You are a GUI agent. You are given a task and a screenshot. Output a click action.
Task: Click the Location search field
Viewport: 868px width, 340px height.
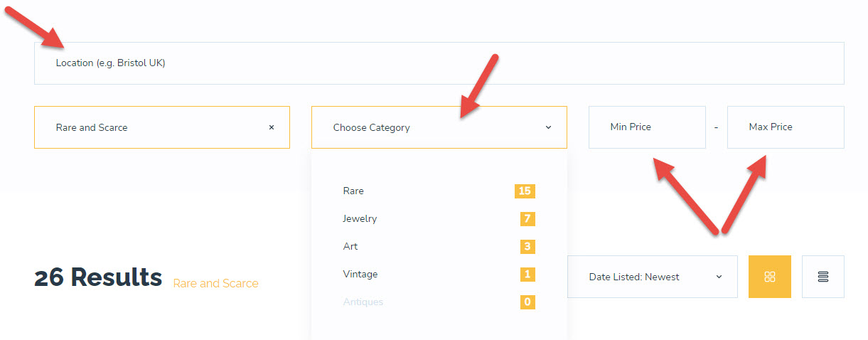coord(439,63)
